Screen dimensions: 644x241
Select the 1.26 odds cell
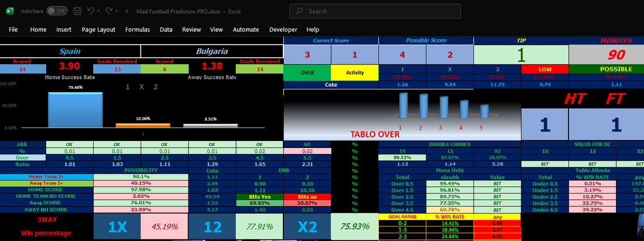click(x=402, y=85)
